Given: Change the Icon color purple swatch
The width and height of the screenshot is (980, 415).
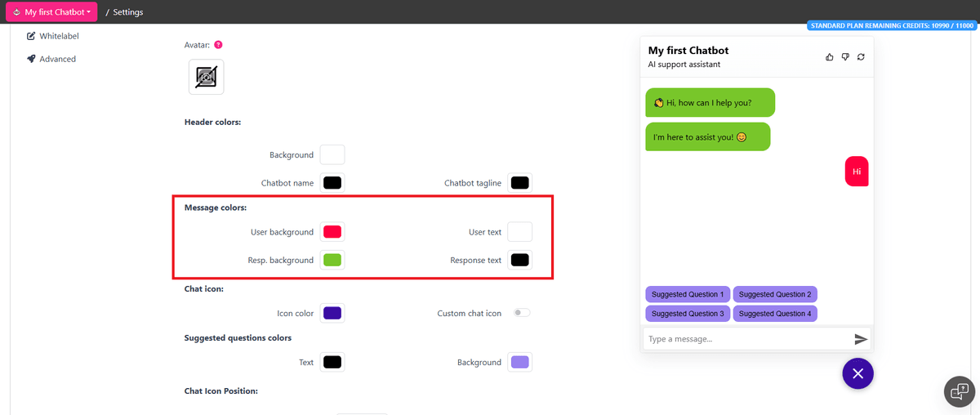Looking at the screenshot, I should [332, 313].
